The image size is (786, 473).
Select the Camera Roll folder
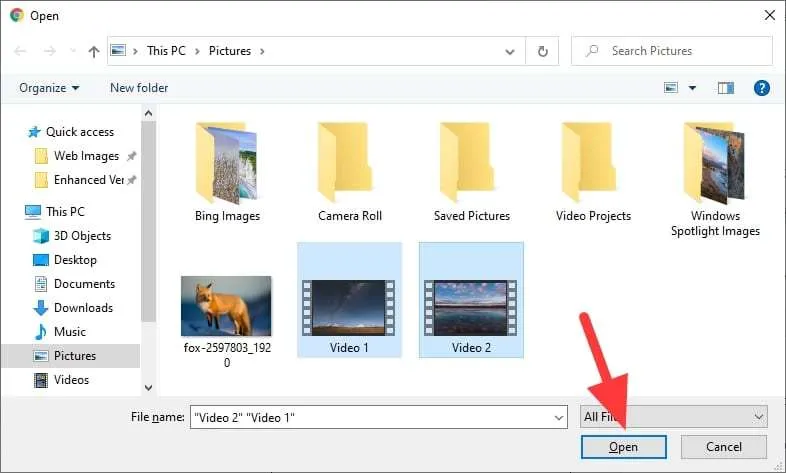click(349, 172)
